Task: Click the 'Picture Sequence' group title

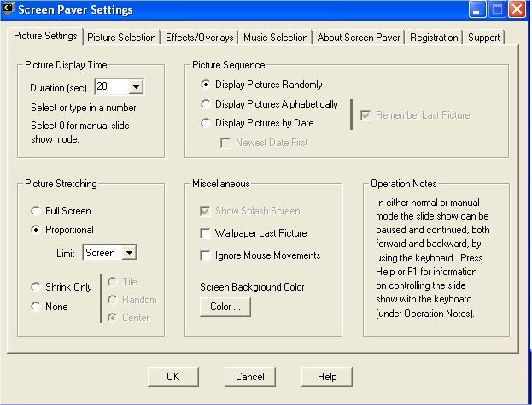Action: (229, 65)
